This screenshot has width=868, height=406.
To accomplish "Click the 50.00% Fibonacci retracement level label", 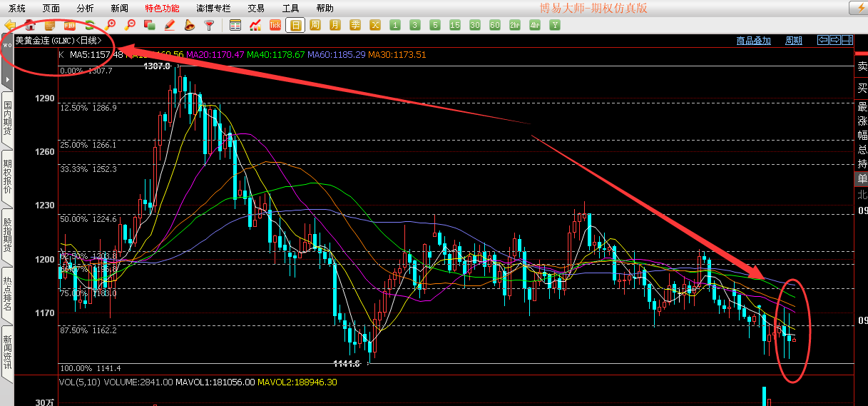I will [73, 219].
